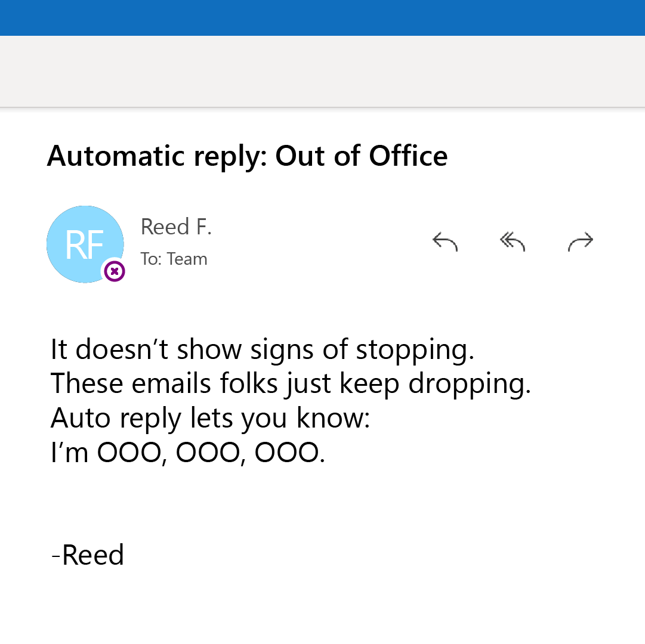
Task: Select the words 'Automatic reply:' in the subject
Action: [x=157, y=157]
